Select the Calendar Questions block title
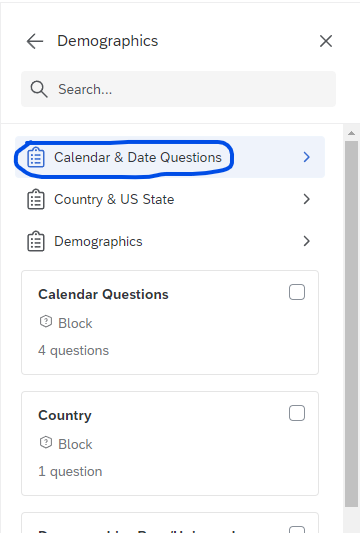The height and width of the screenshot is (533, 360). point(103,294)
